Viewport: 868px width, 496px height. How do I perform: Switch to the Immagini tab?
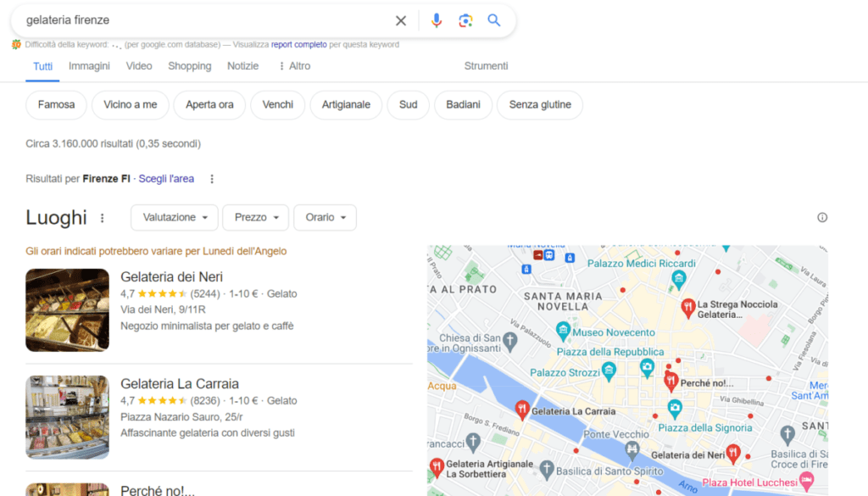click(89, 66)
